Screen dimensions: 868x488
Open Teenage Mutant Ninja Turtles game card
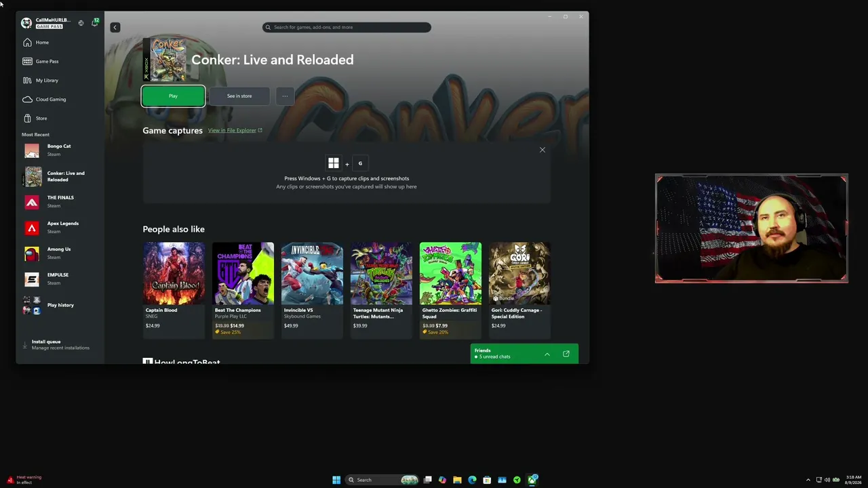click(381, 290)
